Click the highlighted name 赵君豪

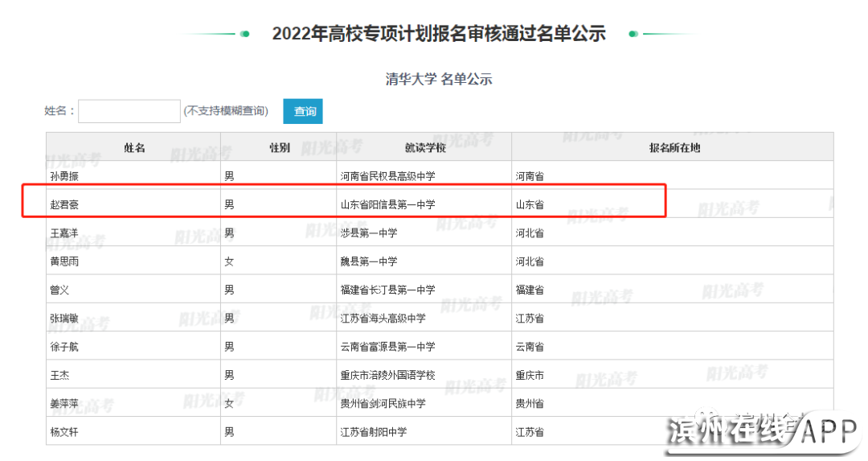(x=64, y=205)
